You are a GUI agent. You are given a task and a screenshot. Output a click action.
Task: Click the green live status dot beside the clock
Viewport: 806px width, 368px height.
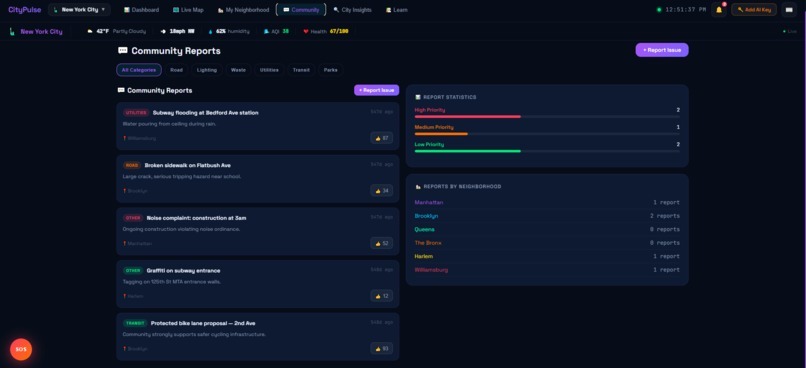click(x=659, y=10)
